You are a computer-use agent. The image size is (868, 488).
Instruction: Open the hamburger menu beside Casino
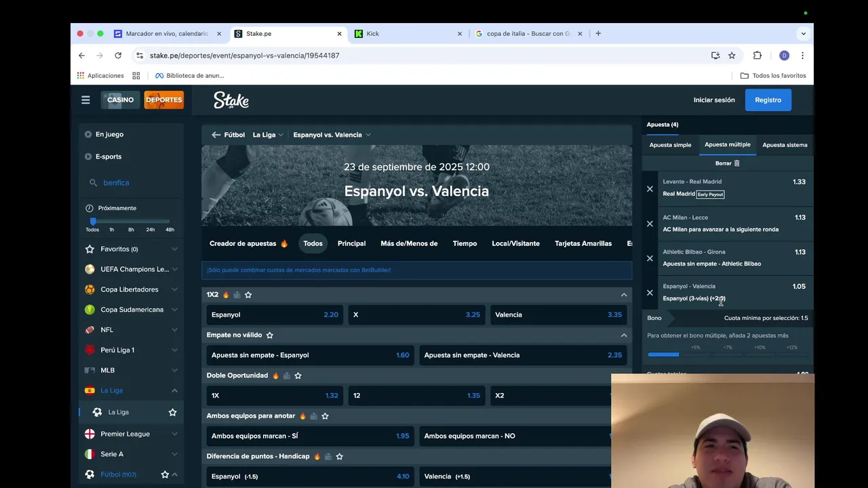pyautogui.click(x=85, y=100)
